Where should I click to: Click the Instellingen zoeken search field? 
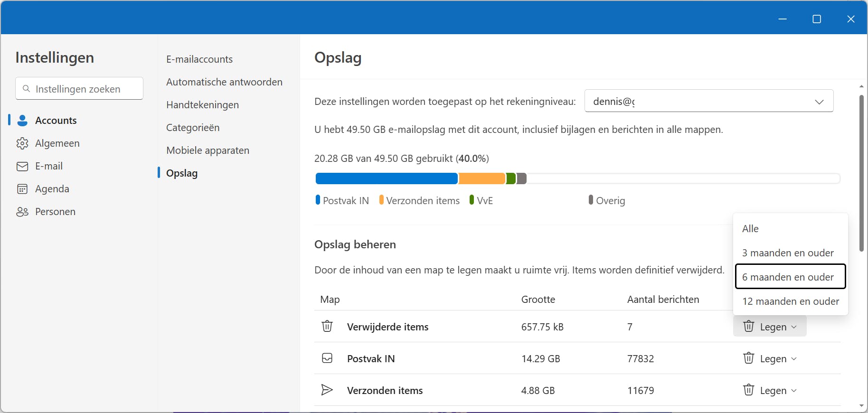click(79, 89)
